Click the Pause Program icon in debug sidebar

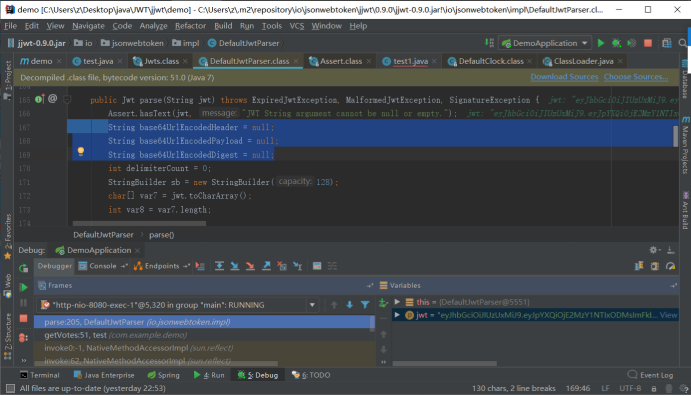[x=23, y=303]
